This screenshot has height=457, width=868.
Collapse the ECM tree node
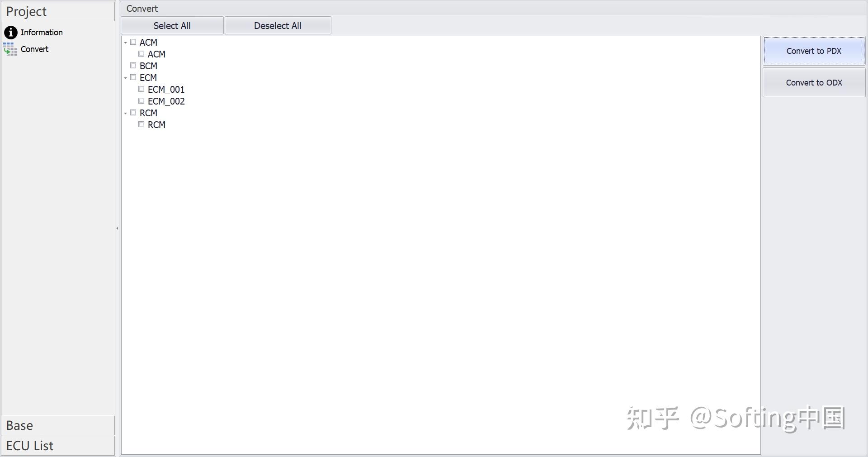[125, 77]
